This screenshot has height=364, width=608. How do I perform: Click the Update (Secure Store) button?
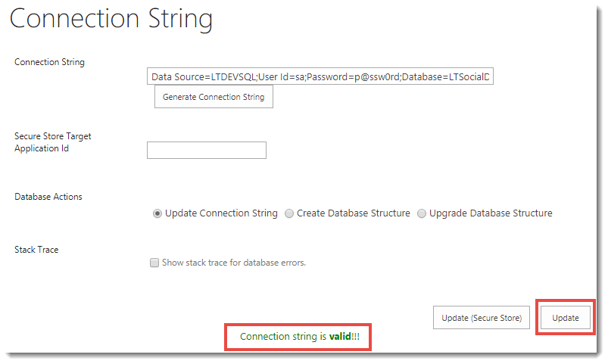482,318
